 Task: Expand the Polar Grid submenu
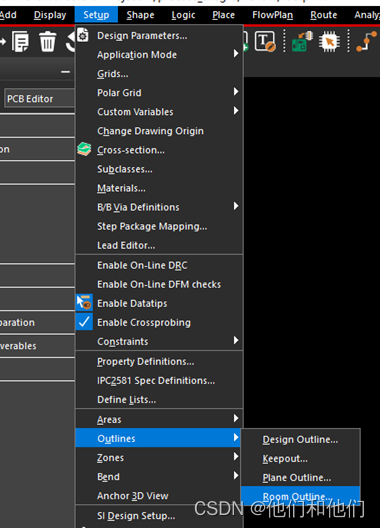(159, 93)
